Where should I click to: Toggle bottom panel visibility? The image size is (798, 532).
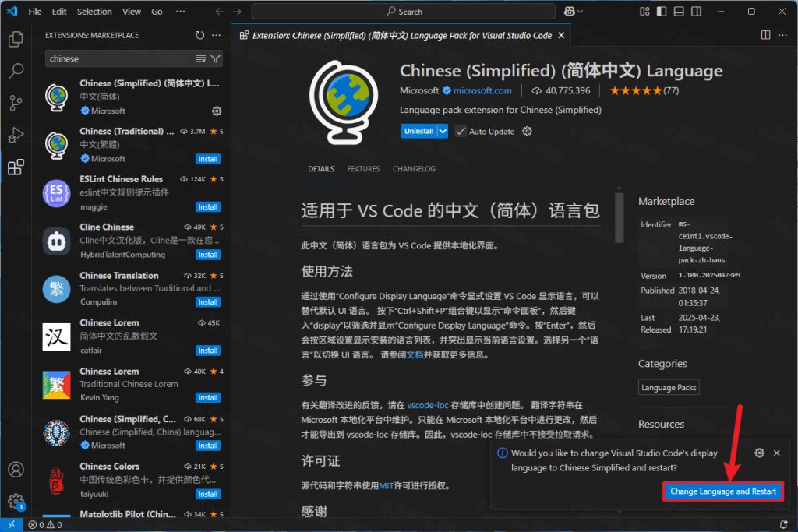tap(679, 11)
